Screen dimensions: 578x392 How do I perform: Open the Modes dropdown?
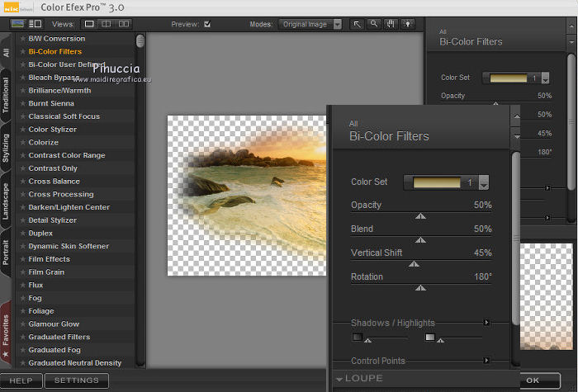[337, 25]
